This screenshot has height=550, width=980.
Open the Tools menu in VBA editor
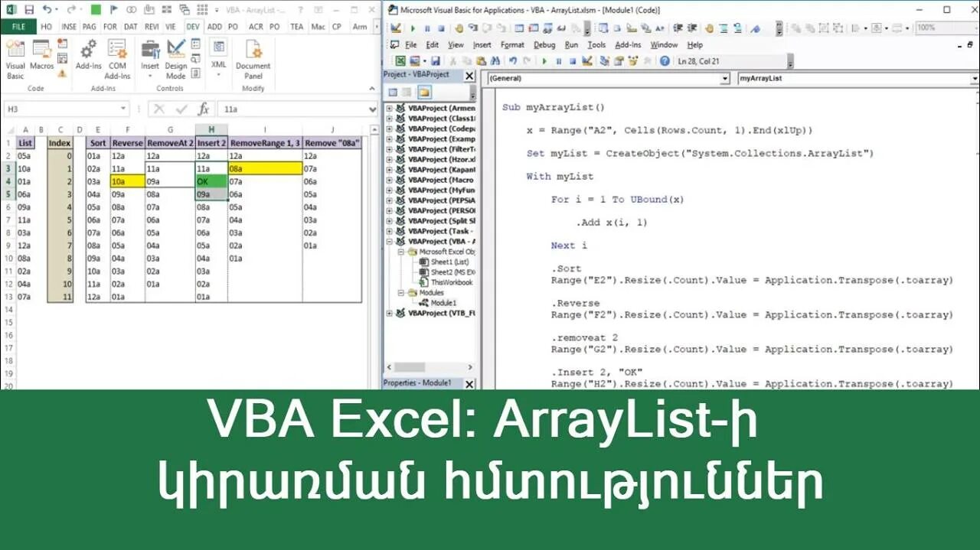coord(596,45)
